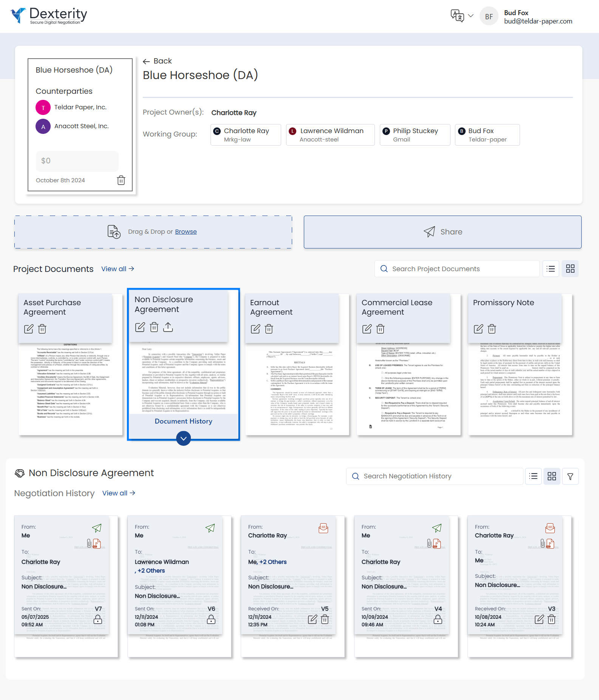
Task: Edit the Non Disclosure Agreement document
Action: 140,327
